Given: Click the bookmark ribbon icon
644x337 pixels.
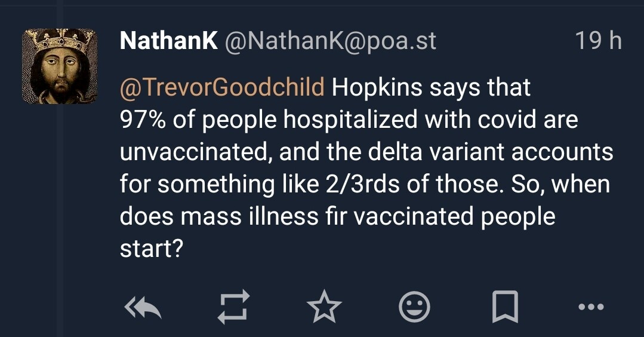Looking at the screenshot, I should (504, 308).
